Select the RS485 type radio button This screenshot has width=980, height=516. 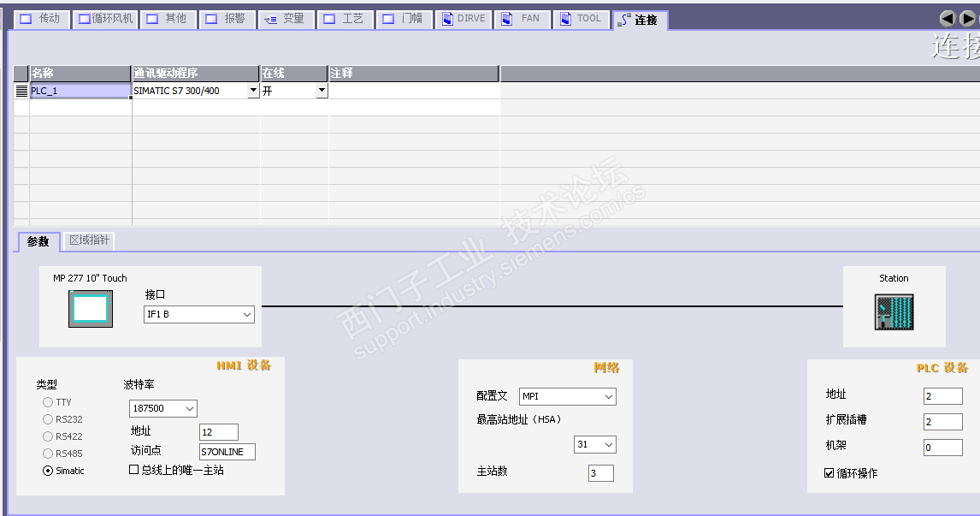[x=48, y=454]
